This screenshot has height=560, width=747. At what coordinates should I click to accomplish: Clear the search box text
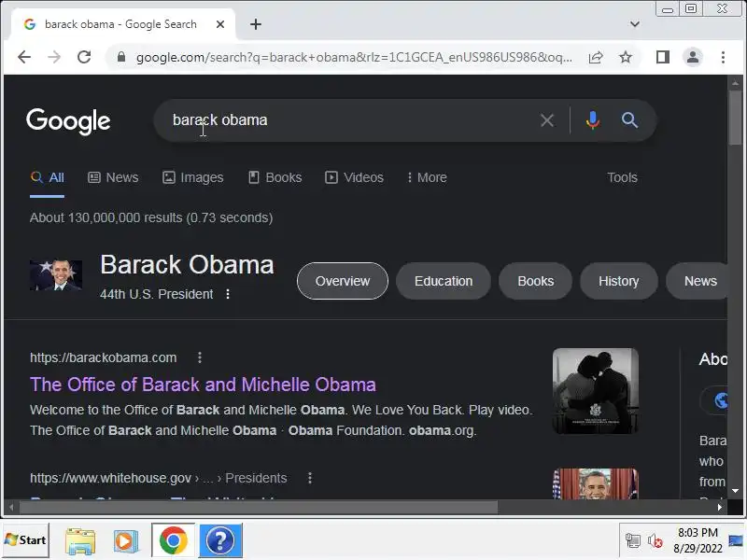547,120
